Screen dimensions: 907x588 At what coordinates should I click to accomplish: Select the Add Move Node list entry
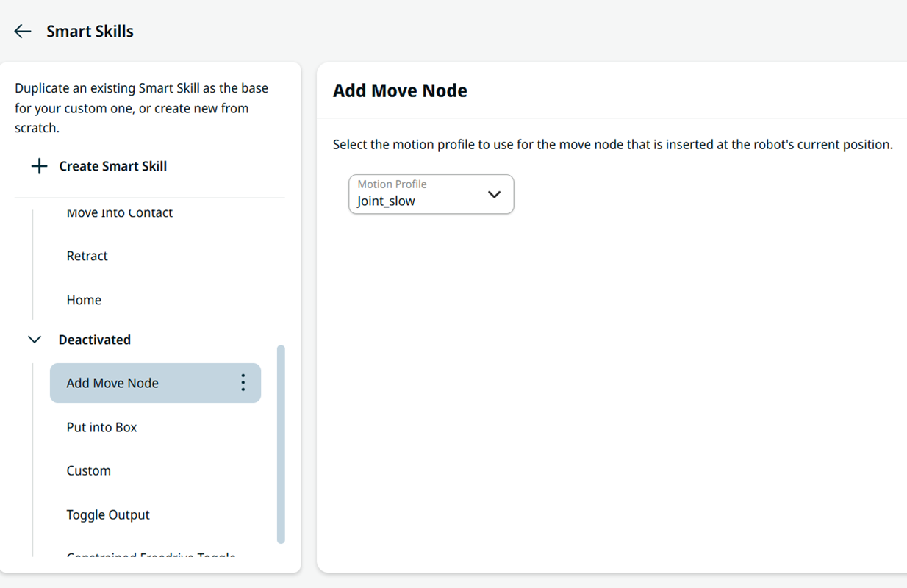155,383
